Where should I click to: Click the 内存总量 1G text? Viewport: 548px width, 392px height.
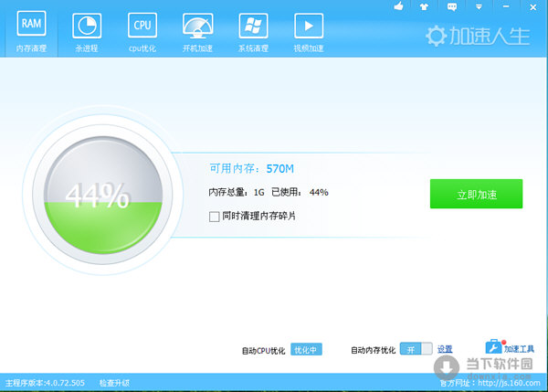tap(237, 192)
